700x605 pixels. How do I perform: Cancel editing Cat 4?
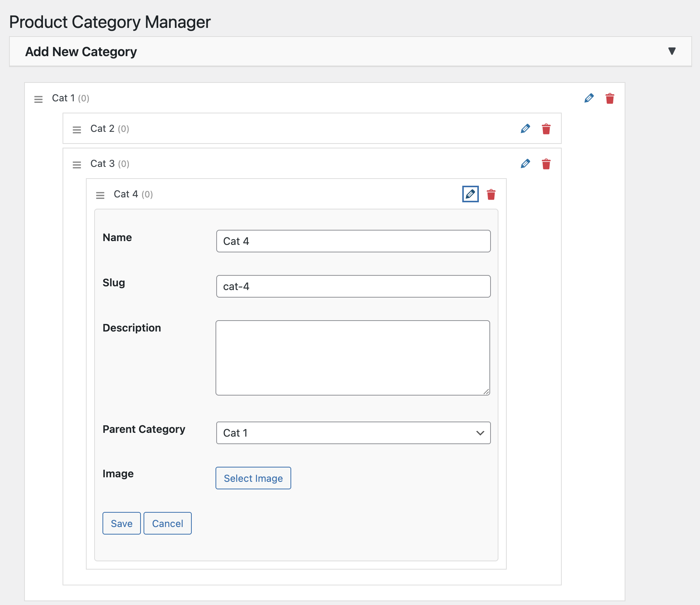pos(168,523)
